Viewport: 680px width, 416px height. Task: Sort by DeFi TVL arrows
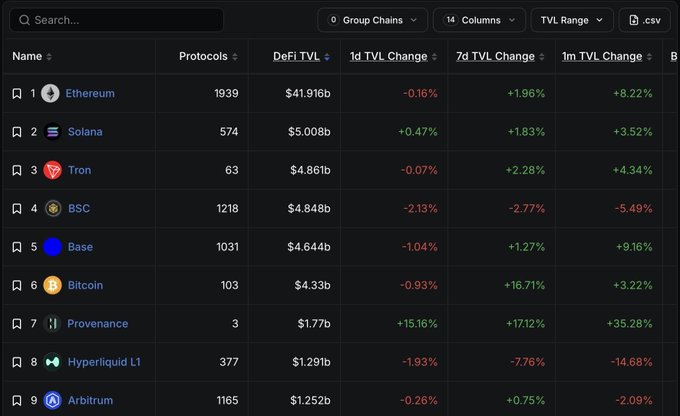click(x=327, y=57)
